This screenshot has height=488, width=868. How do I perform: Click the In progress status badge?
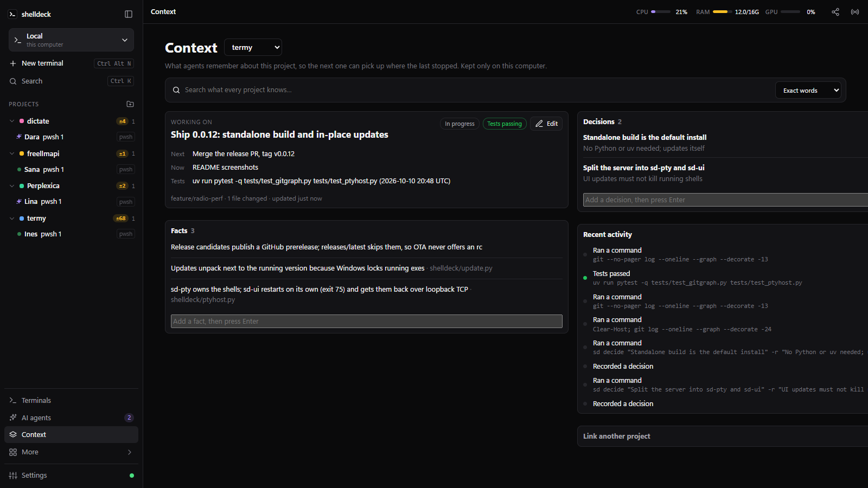tap(459, 124)
